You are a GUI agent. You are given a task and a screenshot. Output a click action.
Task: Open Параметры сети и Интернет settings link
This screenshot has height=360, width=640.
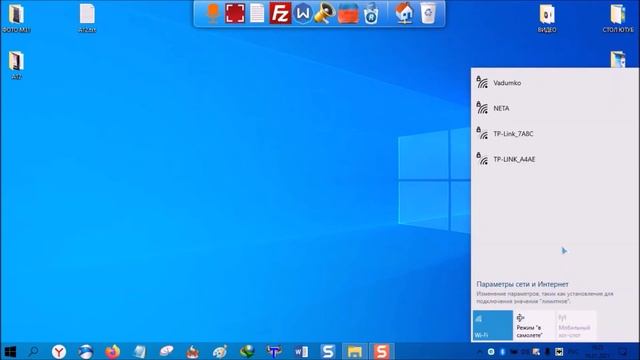(x=522, y=284)
